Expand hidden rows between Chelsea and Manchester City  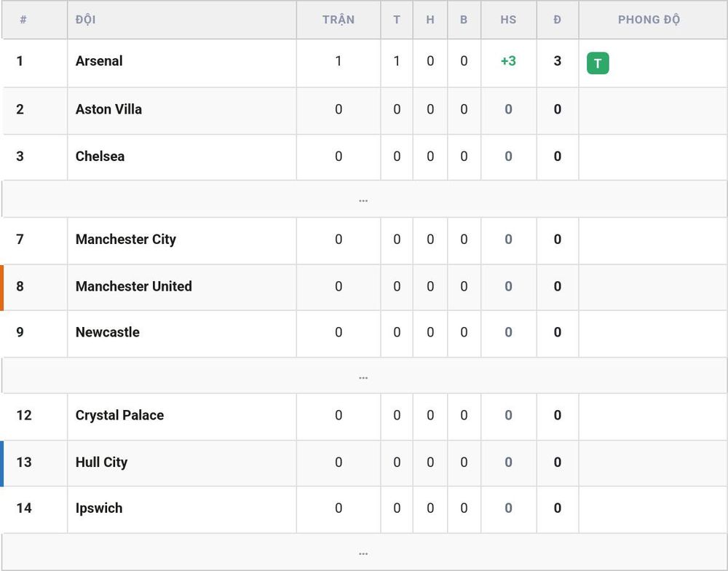tap(363, 200)
